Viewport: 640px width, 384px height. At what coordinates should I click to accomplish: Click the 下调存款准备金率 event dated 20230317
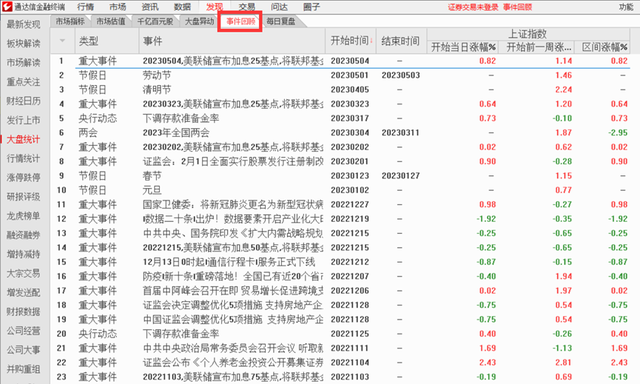[x=181, y=118]
